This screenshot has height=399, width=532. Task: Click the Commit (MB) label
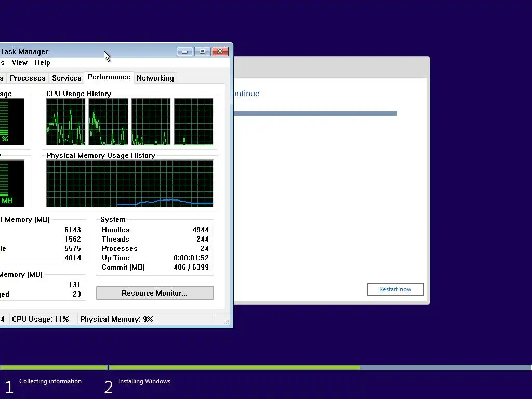coord(123,267)
